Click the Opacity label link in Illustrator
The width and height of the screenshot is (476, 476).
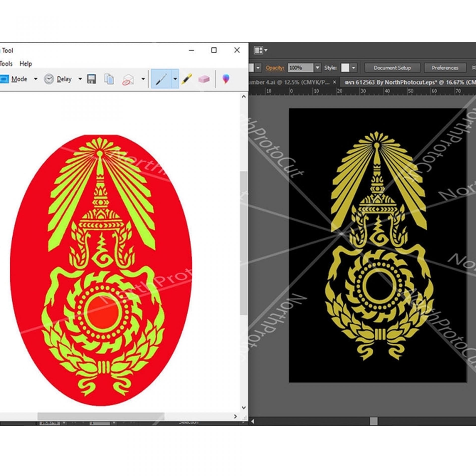click(x=275, y=68)
